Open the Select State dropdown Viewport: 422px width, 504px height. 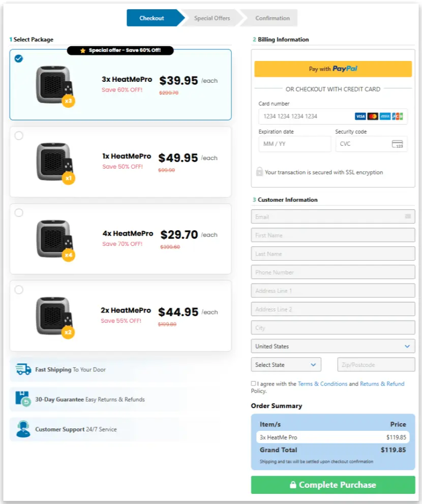click(x=286, y=364)
